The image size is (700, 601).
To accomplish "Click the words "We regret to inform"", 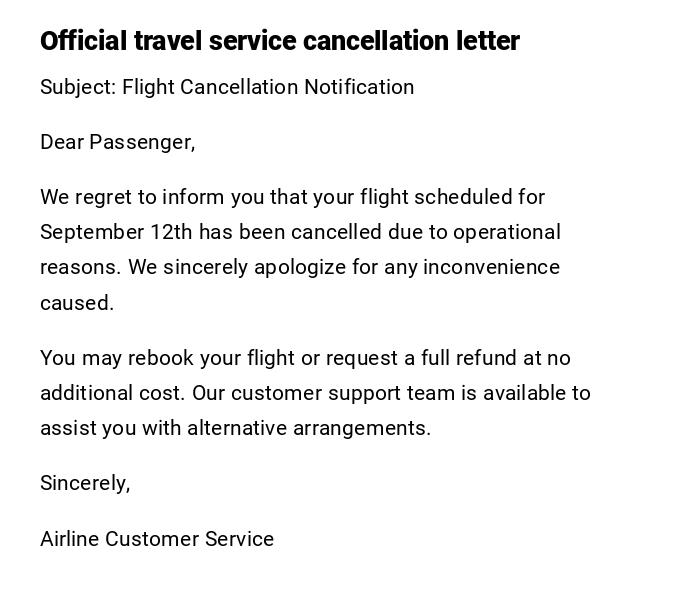I will click(125, 197).
